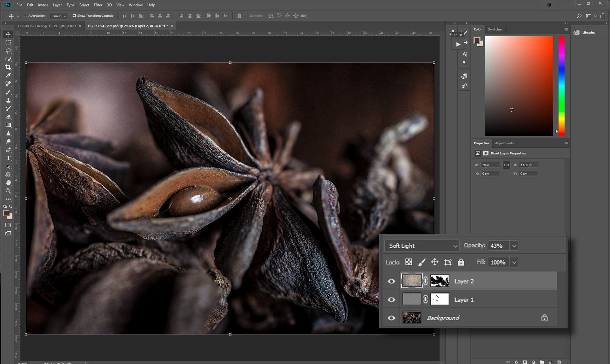The height and width of the screenshot is (364, 610).
Task: Switch to the Adjustments panel tab
Action: (x=504, y=143)
